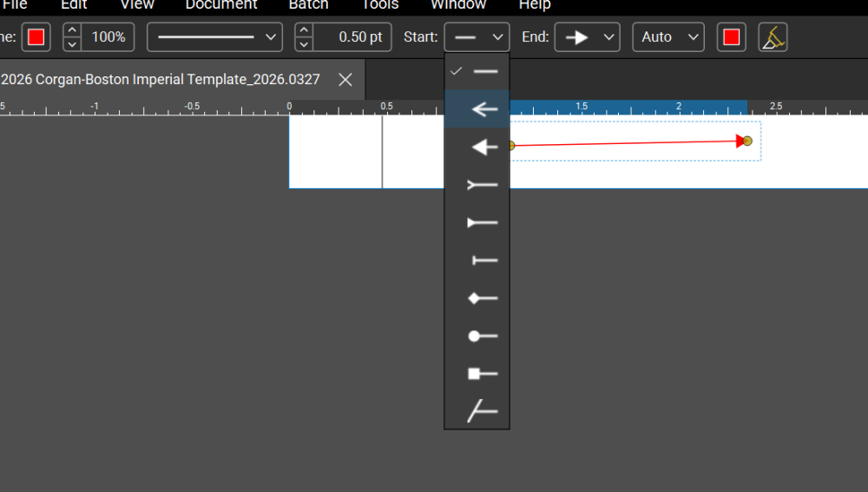Screen dimensions: 868x492
Task: Open the Tools menu
Action: point(380,5)
